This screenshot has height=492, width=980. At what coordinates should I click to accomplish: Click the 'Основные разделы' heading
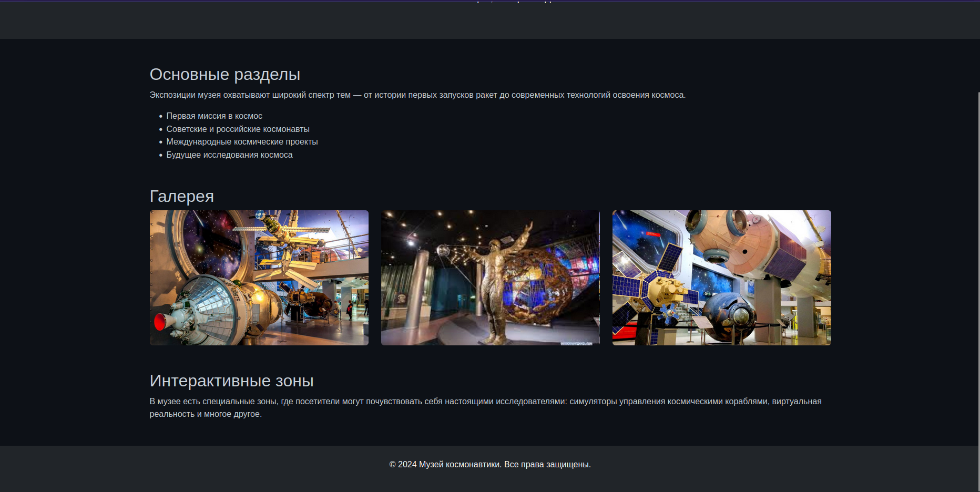224,75
